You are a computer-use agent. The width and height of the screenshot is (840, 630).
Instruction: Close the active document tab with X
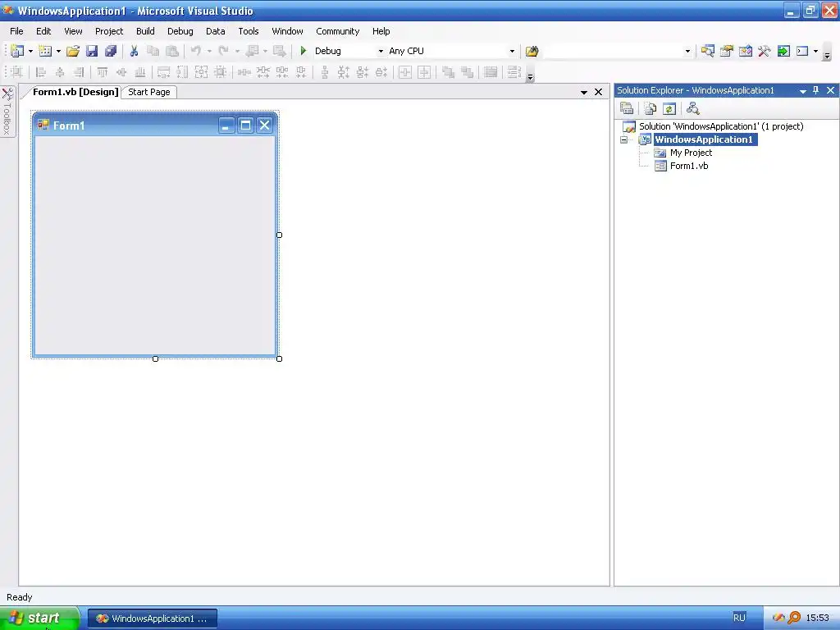click(x=598, y=92)
